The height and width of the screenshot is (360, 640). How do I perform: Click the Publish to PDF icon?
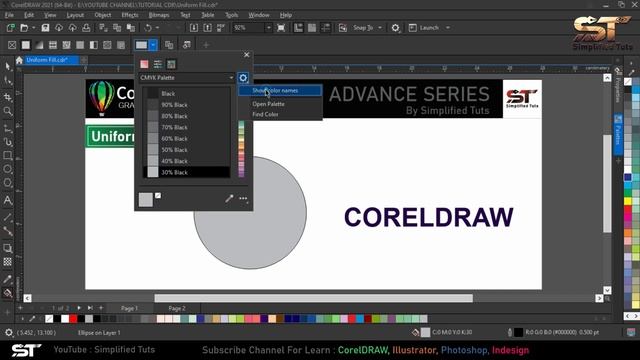[x=221, y=28]
